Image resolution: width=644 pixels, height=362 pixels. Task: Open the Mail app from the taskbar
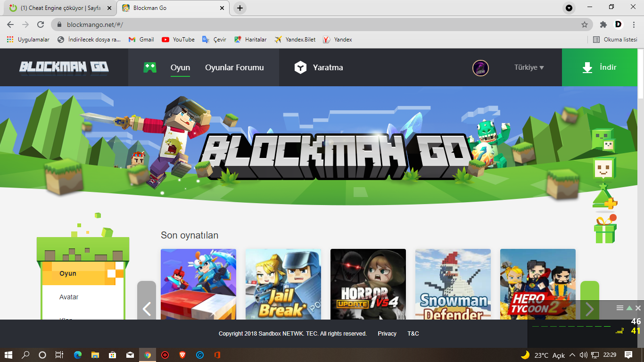tap(130, 355)
